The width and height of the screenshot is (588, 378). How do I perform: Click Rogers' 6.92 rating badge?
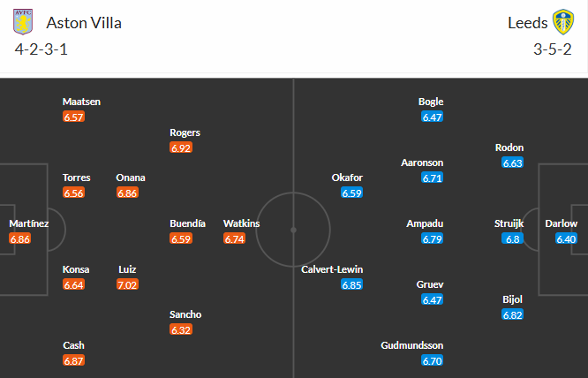coord(181,147)
